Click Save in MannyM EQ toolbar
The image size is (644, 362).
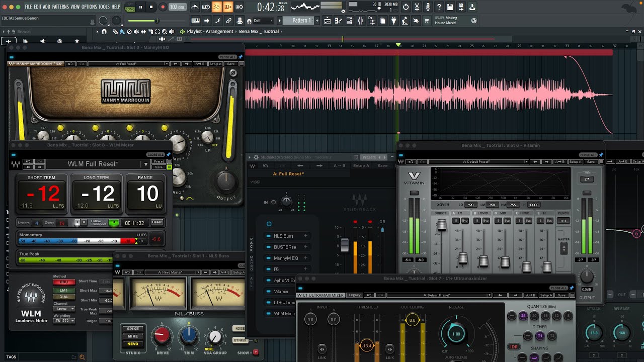[231, 64]
